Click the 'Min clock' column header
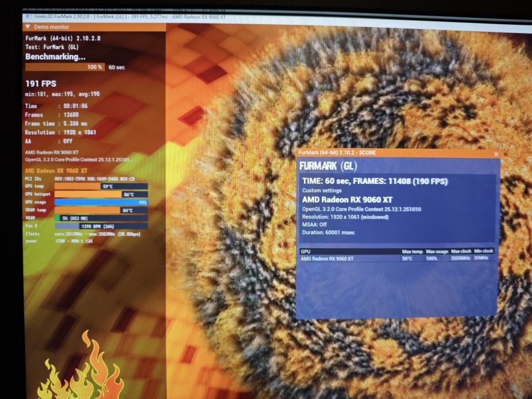532x399 pixels. coord(483,251)
